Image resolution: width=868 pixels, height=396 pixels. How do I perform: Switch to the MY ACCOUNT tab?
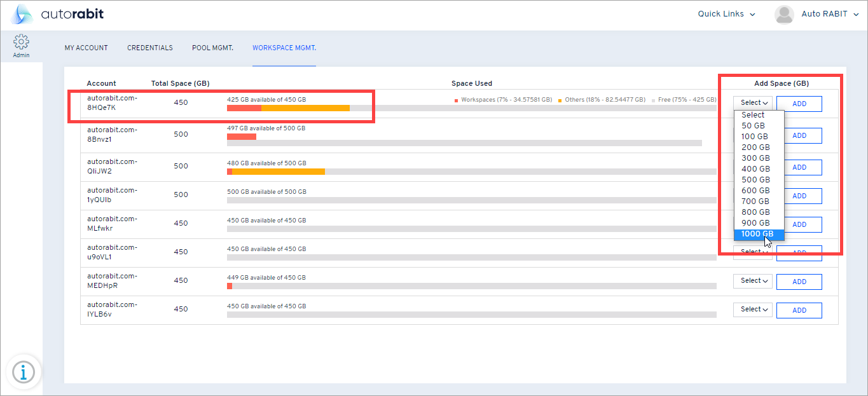tap(86, 48)
